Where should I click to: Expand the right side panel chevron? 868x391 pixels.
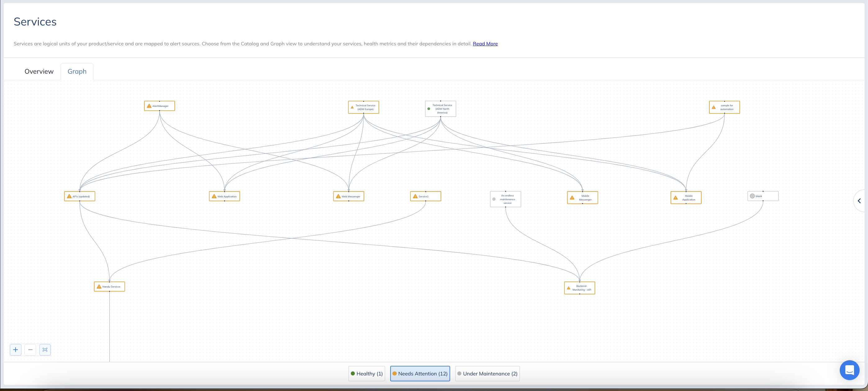coord(859,201)
